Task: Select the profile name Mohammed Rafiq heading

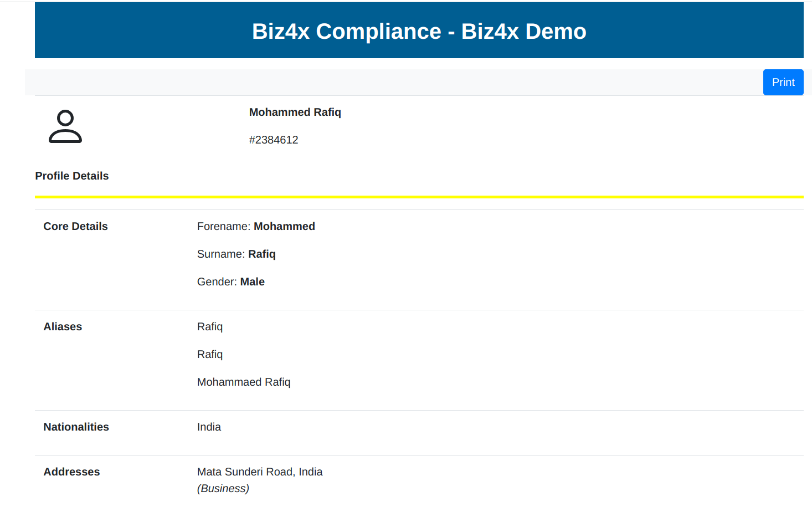Action: click(x=295, y=112)
